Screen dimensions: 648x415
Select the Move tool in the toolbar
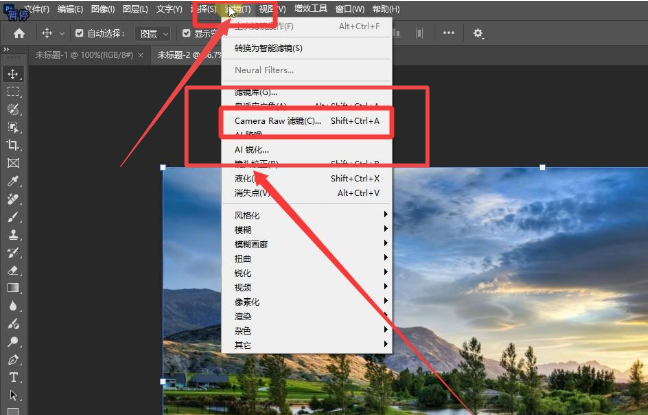click(13, 74)
